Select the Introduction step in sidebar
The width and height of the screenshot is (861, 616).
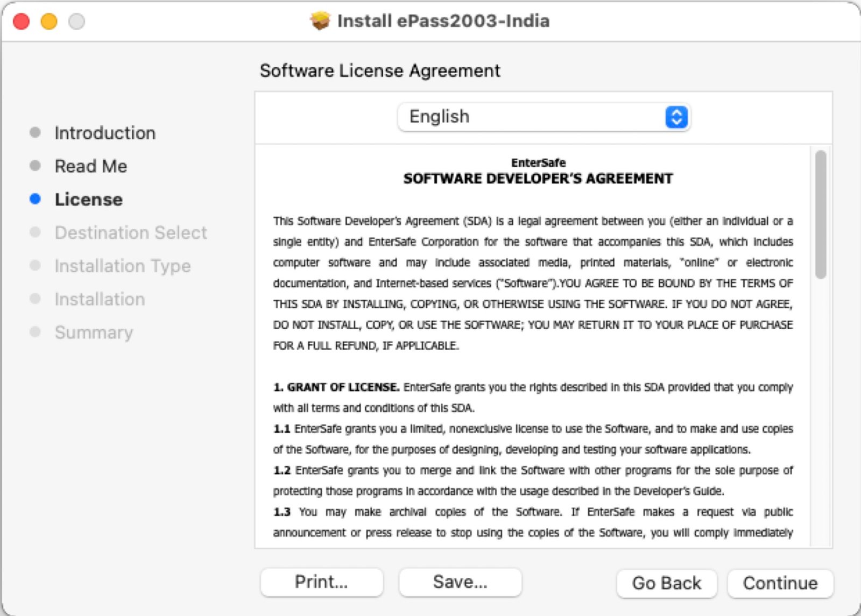(x=105, y=133)
